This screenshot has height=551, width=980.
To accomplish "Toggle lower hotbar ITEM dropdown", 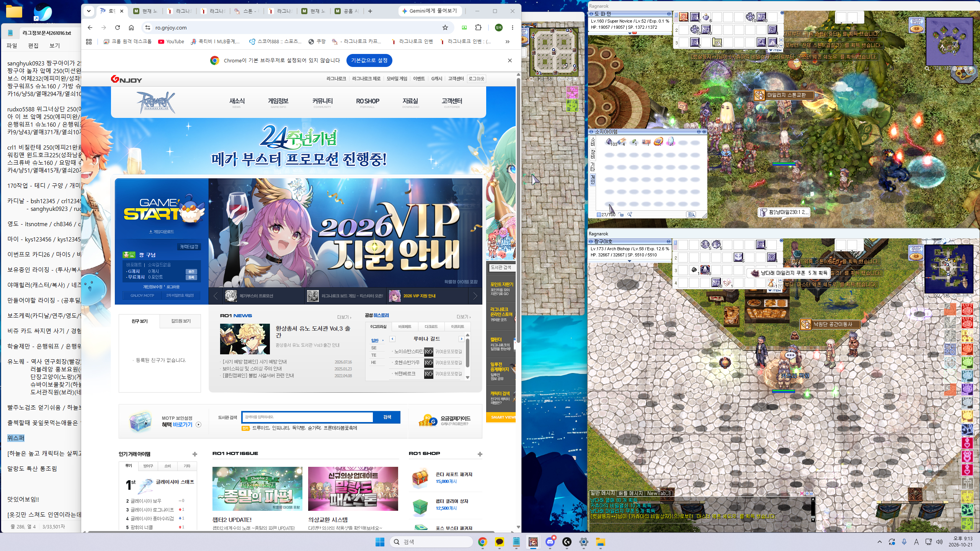I will click(x=775, y=290).
